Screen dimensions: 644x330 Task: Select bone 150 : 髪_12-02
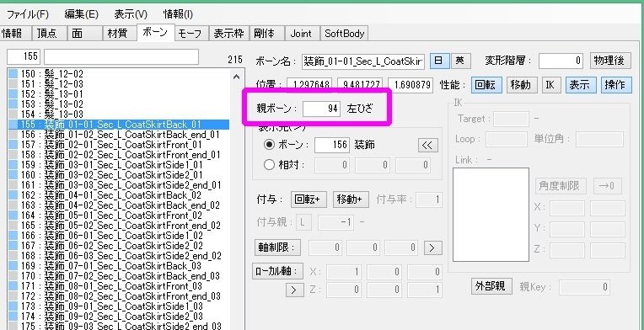(119, 74)
